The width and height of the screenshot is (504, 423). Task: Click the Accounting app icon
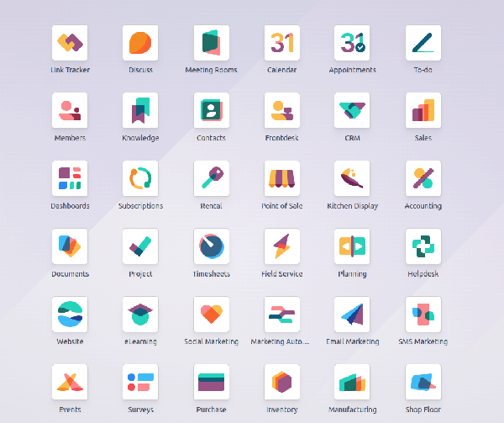[423, 178]
